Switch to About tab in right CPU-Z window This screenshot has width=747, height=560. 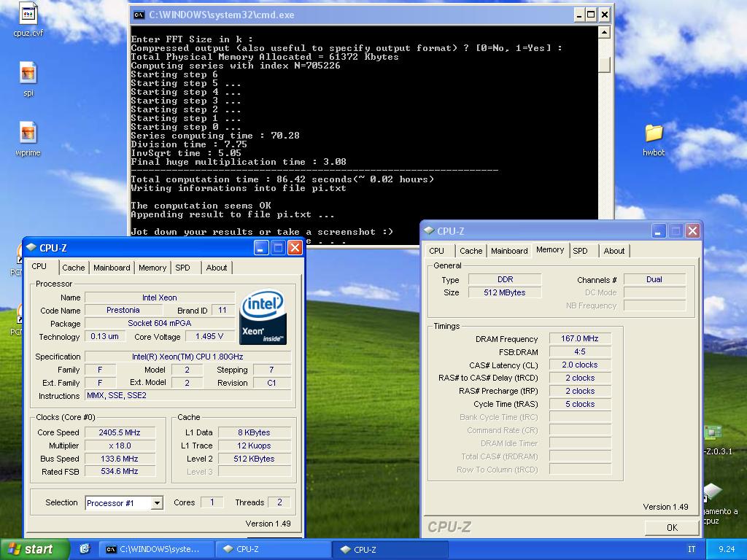pos(614,251)
